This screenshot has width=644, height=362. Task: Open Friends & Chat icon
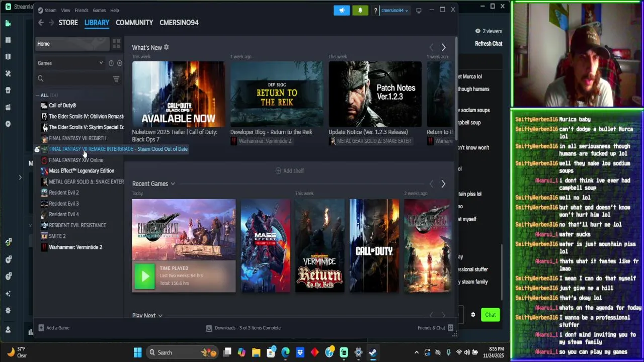450,328
